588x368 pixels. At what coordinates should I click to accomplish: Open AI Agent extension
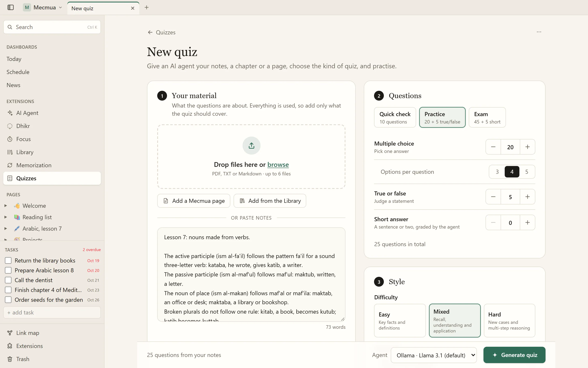52,113
